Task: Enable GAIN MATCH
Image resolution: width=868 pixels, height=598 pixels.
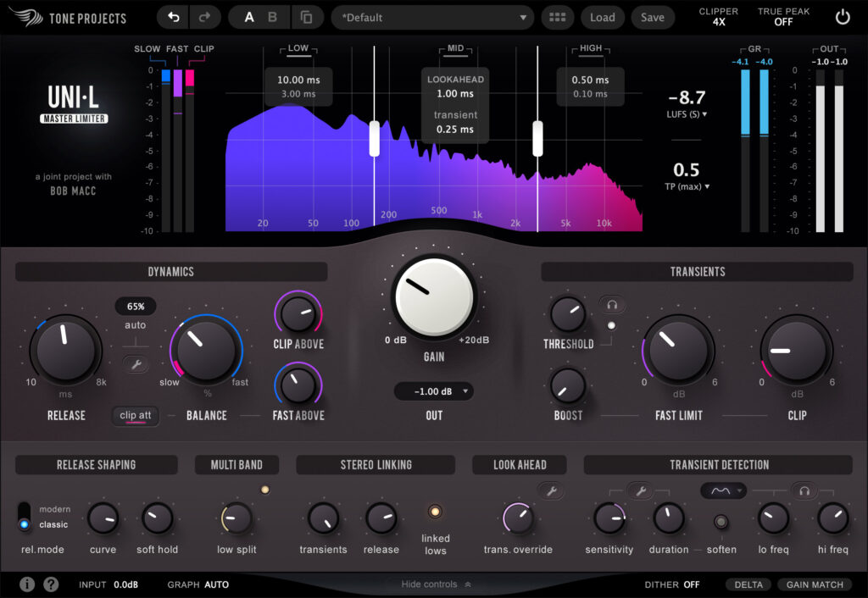Action: coord(815,584)
